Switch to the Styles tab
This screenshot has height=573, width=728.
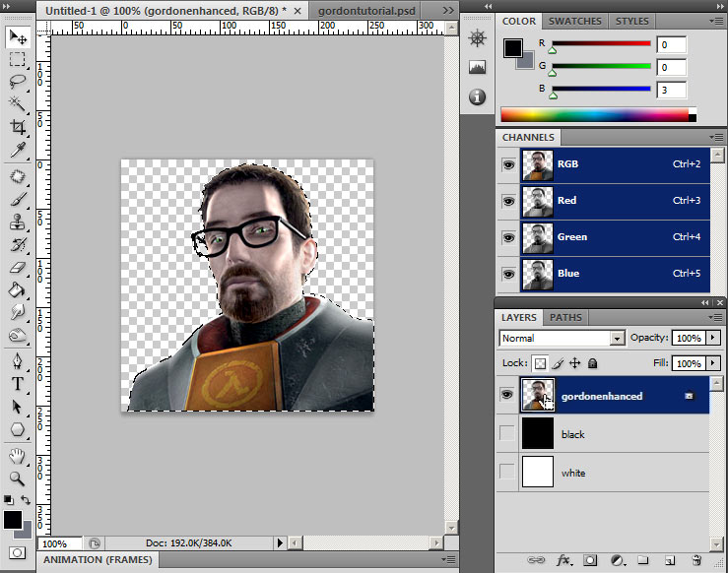pyautogui.click(x=631, y=22)
